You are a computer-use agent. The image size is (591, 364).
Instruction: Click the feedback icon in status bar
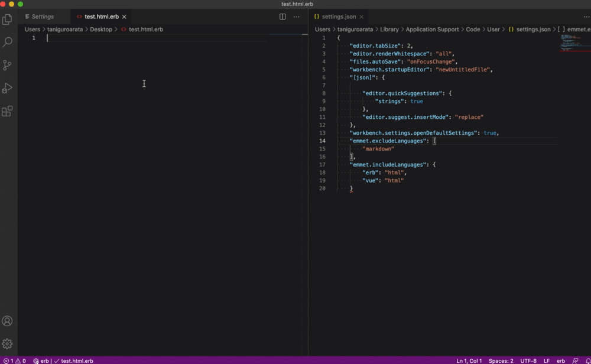tap(575, 360)
